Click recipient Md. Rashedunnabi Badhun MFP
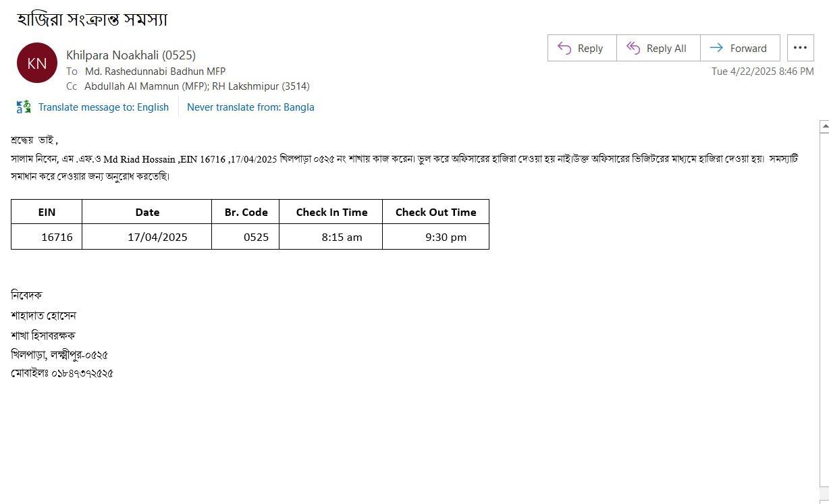 point(155,71)
